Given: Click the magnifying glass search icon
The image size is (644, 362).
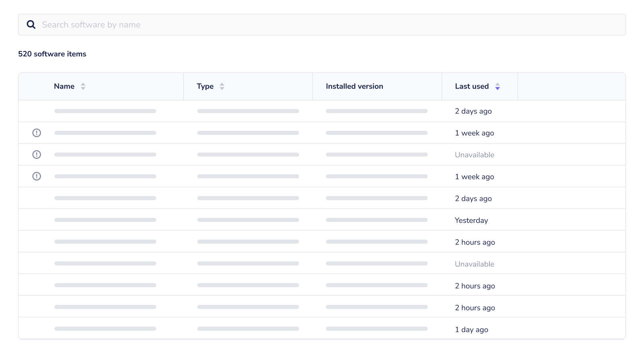Looking at the screenshot, I should click(31, 25).
